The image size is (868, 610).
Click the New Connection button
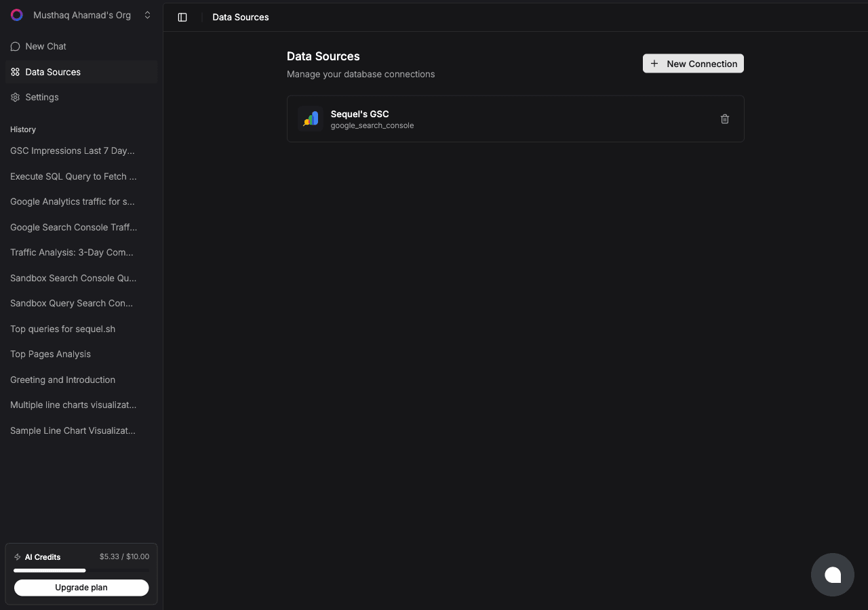click(693, 64)
